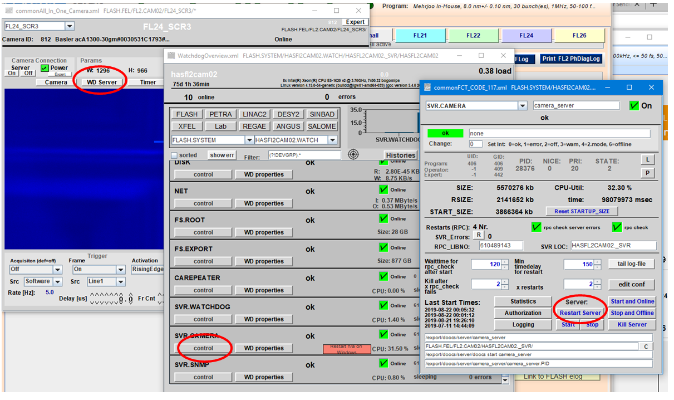Expand the SVR.CAMERA server dropdown

pos(474,104)
